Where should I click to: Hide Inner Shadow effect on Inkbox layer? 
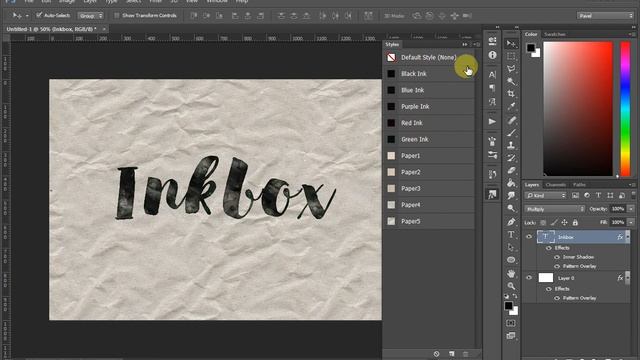tap(557, 257)
